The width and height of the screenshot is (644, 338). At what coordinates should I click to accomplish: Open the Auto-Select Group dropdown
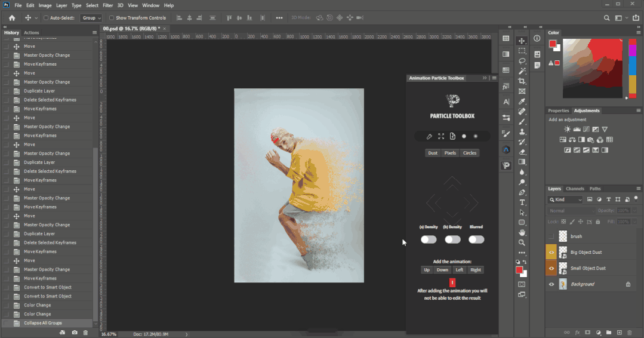point(91,18)
